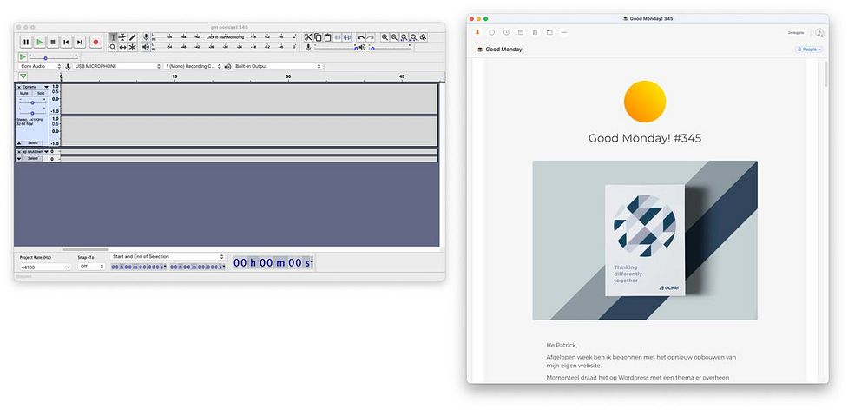Open the USB MICROPHONE recording device dropdown

pos(117,67)
